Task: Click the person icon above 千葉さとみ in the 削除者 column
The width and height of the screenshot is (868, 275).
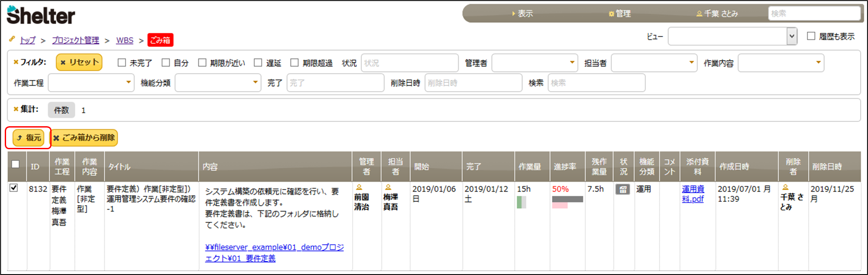Action: [x=785, y=187]
